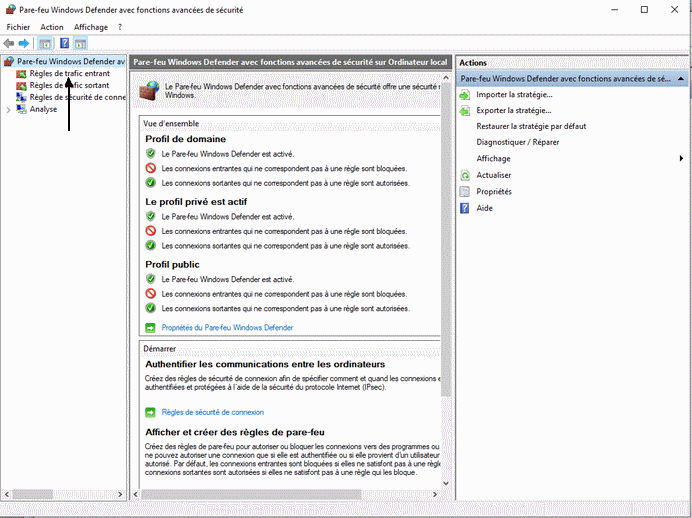Select the Analyse tree node

click(43, 109)
